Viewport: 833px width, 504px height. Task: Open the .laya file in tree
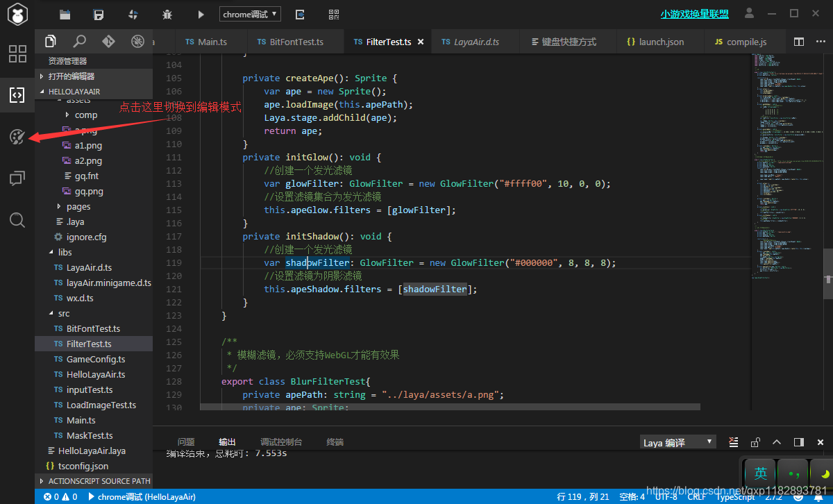[x=75, y=221]
